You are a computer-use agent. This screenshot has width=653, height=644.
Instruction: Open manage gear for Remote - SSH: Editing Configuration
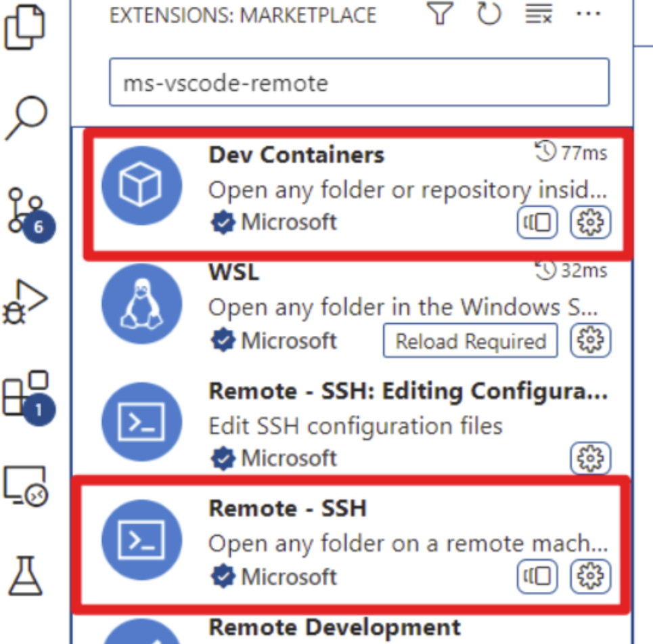(591, 458)
